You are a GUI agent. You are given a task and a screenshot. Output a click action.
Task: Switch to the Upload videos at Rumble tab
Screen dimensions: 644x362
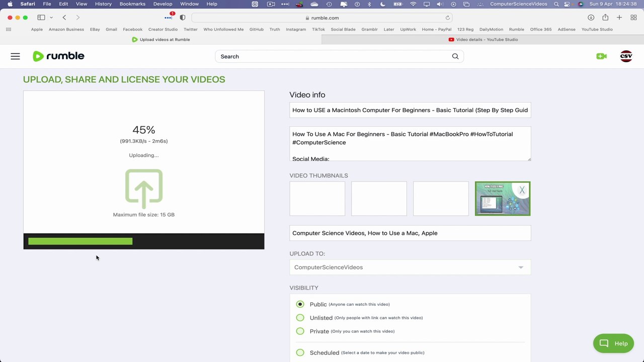[x=161, y=39]
